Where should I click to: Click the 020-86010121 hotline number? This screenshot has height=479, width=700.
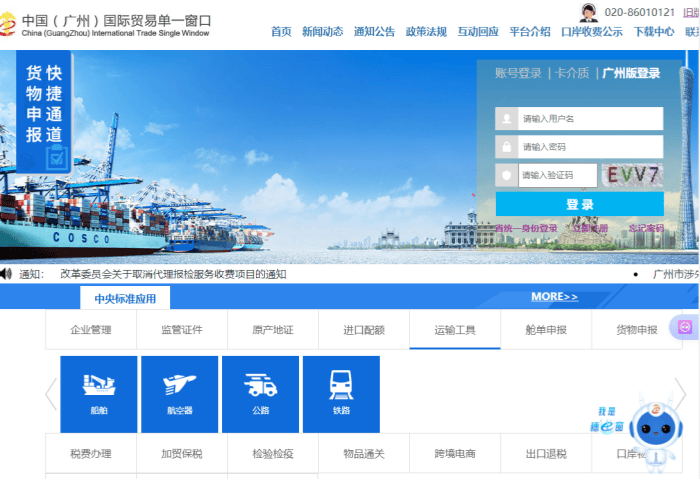coord(639,12)
